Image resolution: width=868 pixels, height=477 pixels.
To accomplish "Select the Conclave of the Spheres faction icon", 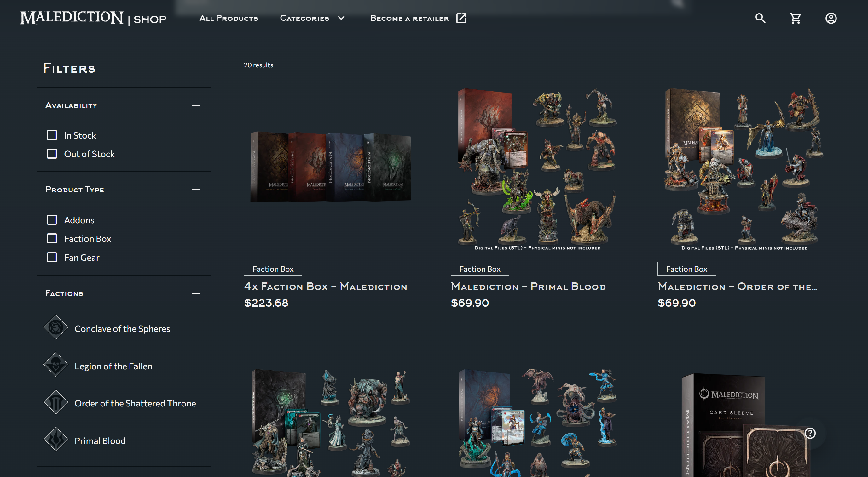I will (x=56, y=328).
